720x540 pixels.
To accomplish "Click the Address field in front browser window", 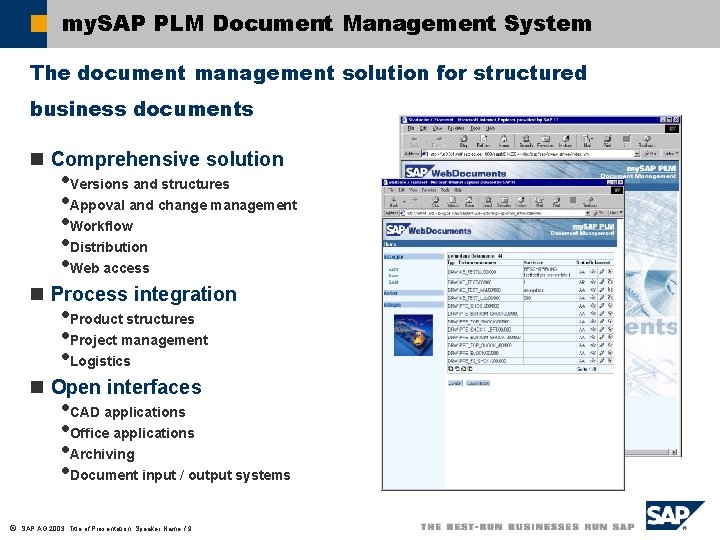I will click(x=495, y=213).
